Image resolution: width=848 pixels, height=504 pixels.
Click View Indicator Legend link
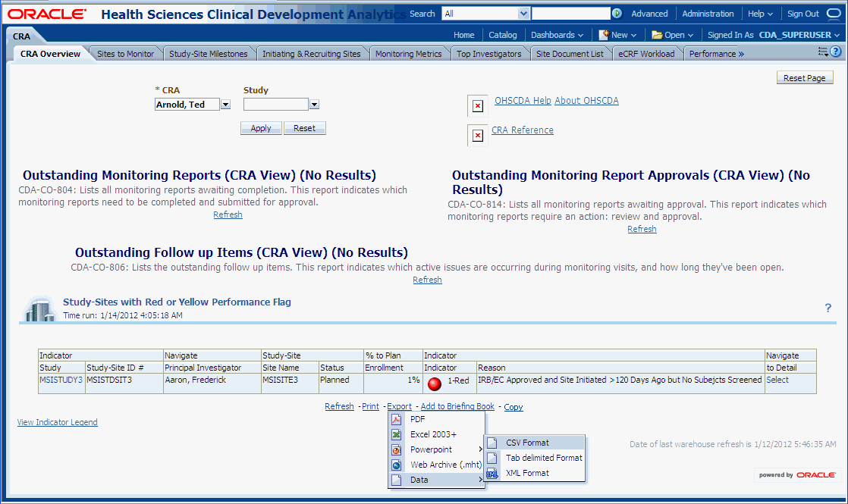tap(58, 422)
